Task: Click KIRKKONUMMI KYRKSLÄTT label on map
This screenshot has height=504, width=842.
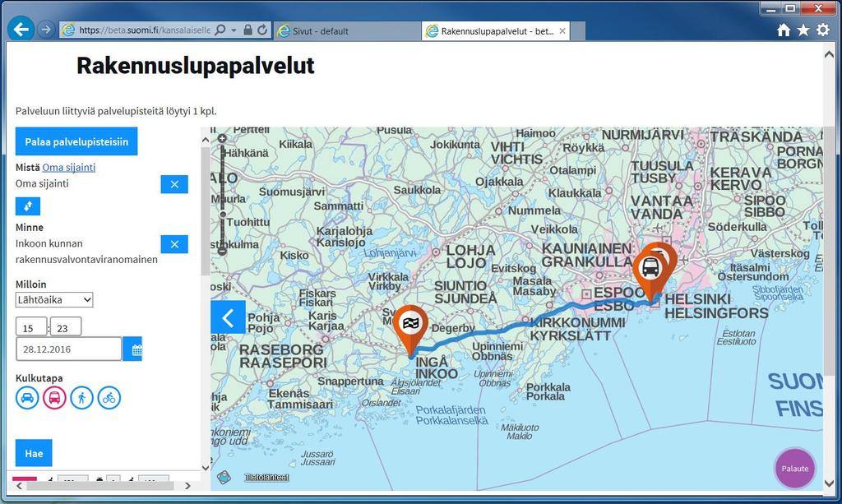Action: pos(577,329)
